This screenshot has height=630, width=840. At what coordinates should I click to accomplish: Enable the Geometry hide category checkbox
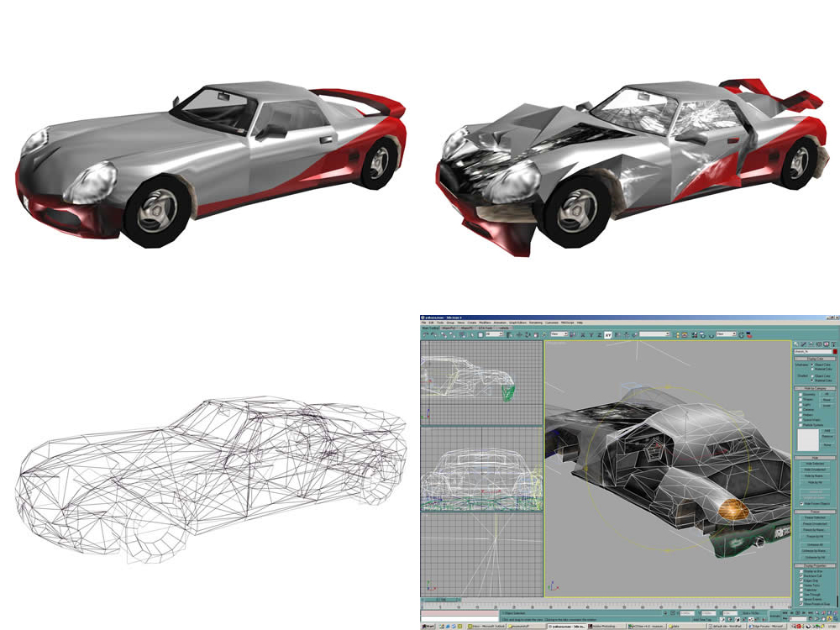[801, 394]
